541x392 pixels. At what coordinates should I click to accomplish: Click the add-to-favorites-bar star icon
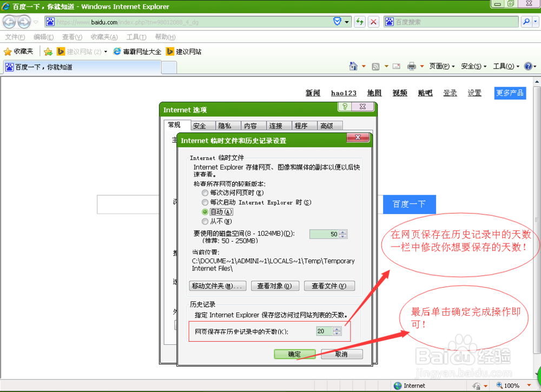48,52
